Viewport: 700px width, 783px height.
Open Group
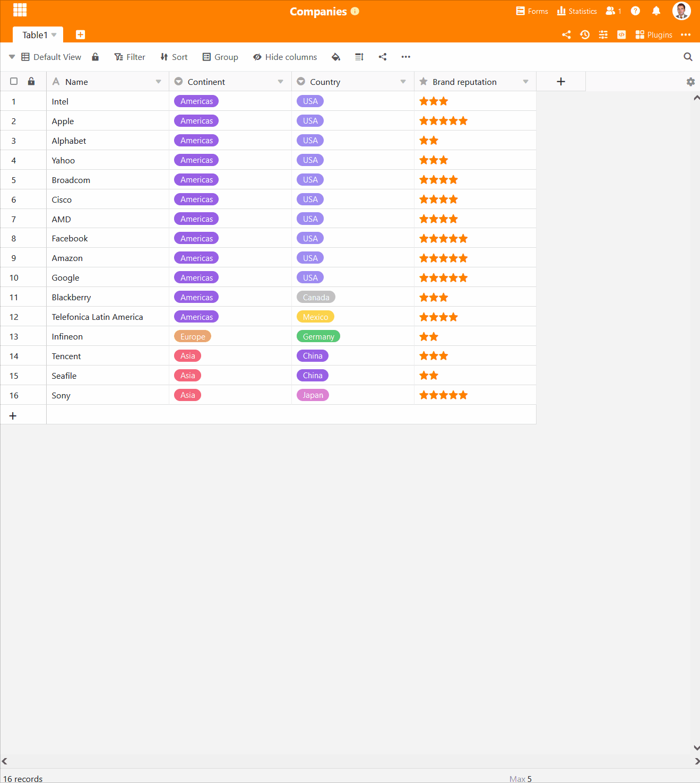click(x=220, y=57)
